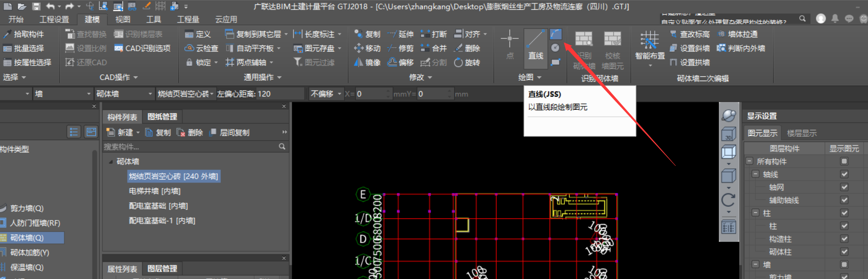Select the rectangle drawing tool icon

[555, 62]
